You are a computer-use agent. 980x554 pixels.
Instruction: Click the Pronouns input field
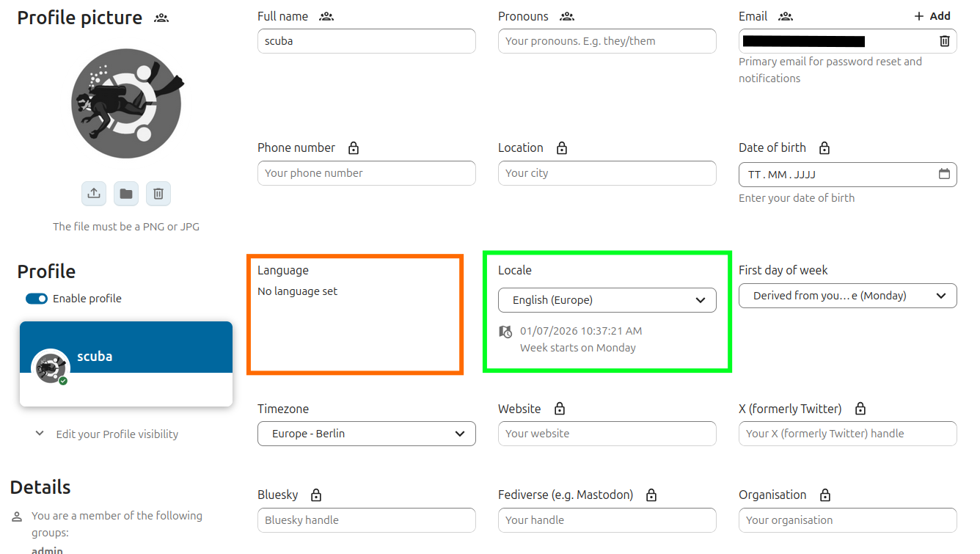607,41
